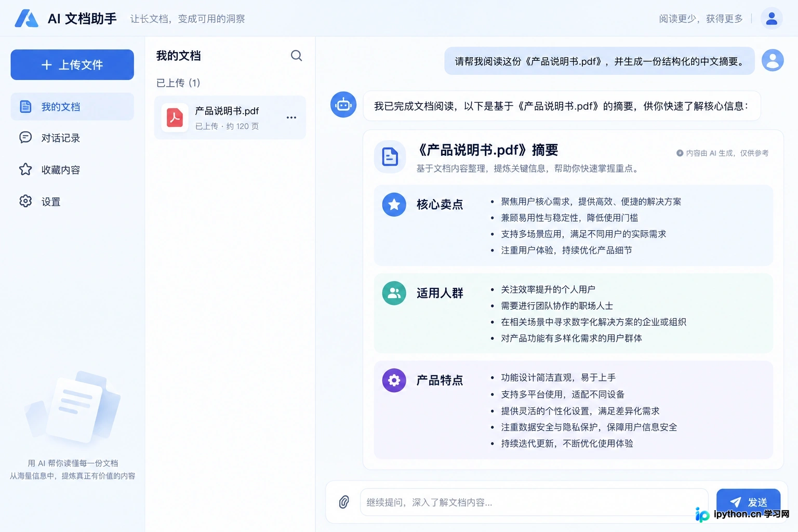Viewport: 798px width, 532px height.
Task: Click the document stack illustration in sidebar
Action: point(73,408)
